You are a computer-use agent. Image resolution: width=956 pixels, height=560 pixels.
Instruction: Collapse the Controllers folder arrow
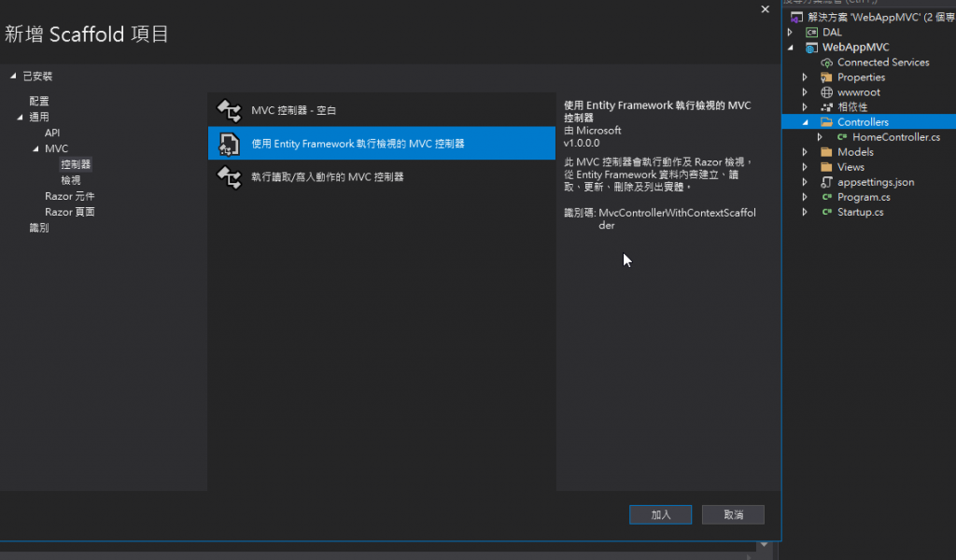tap(806, 122)
